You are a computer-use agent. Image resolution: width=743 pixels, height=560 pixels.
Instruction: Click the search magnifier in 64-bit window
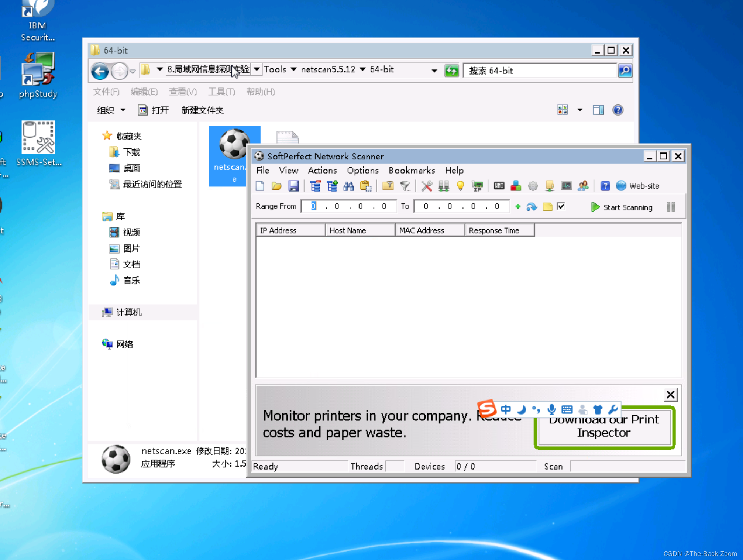click(x=625, y=70)
